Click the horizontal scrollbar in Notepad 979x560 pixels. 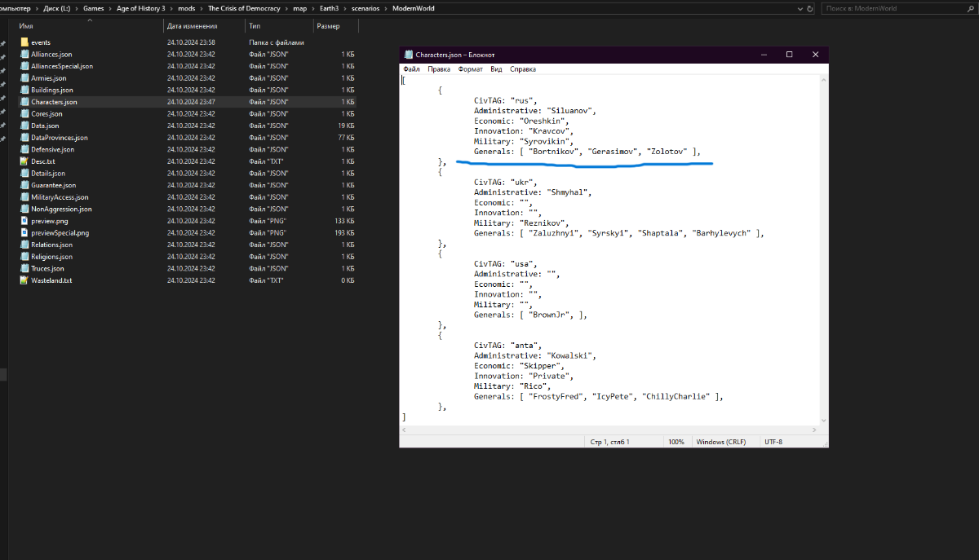pos(609,430)
